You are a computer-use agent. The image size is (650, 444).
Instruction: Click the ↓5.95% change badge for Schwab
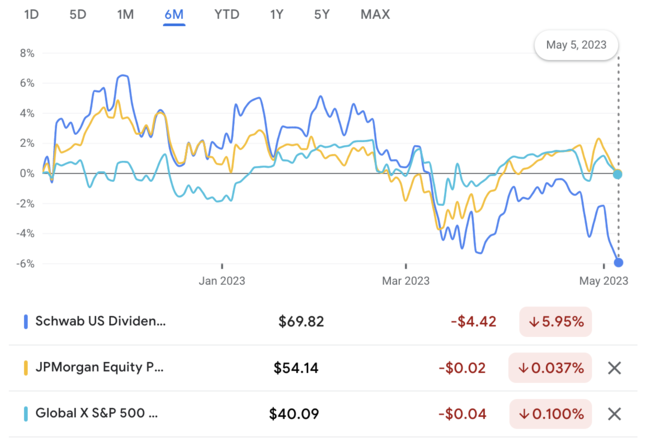[x=555, y=322]
